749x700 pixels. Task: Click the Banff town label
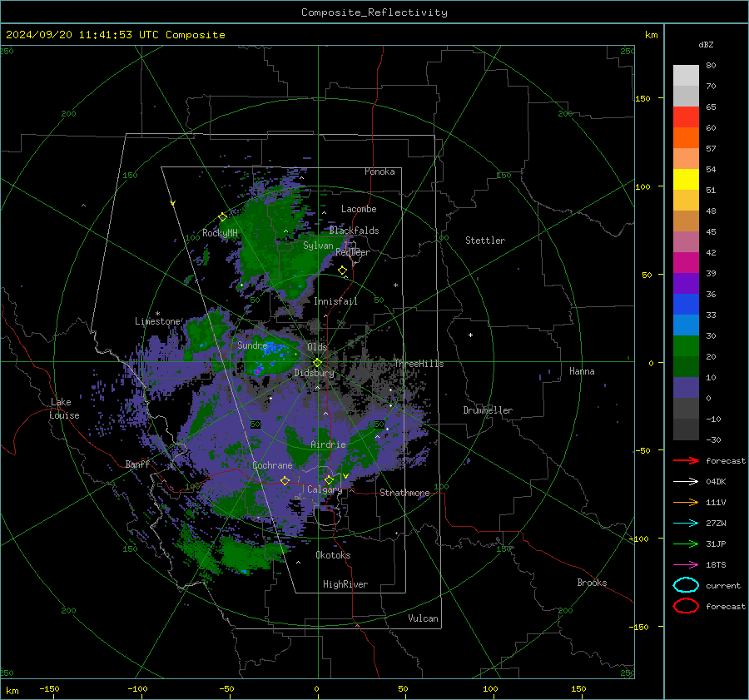click(x=137, y=464)
